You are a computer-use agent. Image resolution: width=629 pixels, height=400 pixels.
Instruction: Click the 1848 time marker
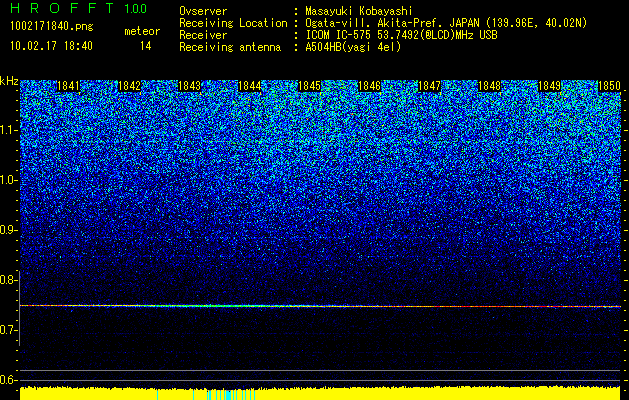(490, 86)
